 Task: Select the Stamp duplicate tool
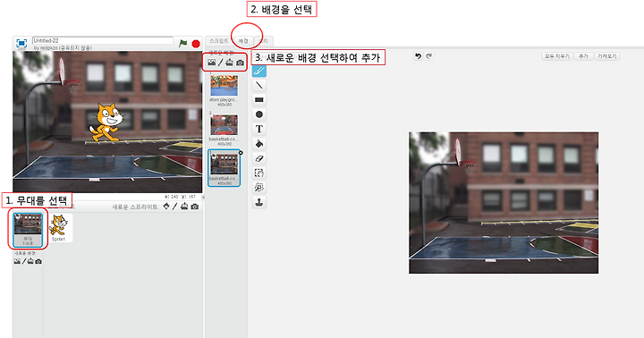click(259, 202)
